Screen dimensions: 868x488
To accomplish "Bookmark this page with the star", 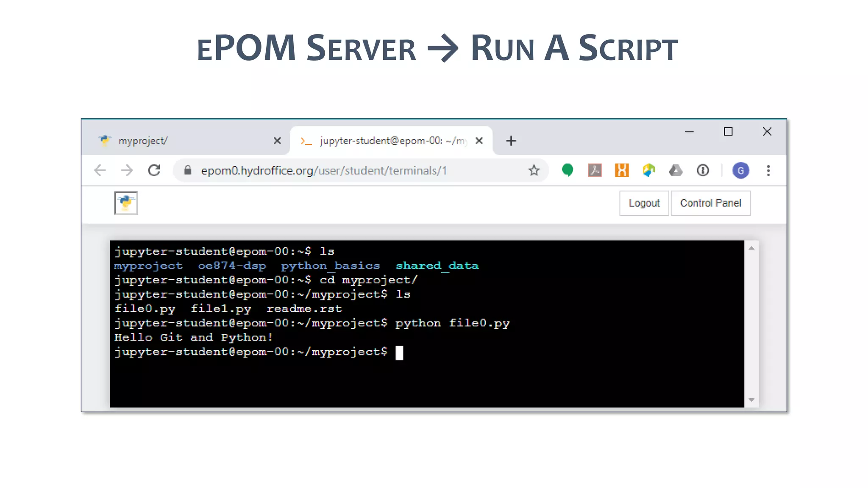I will 534,170.
